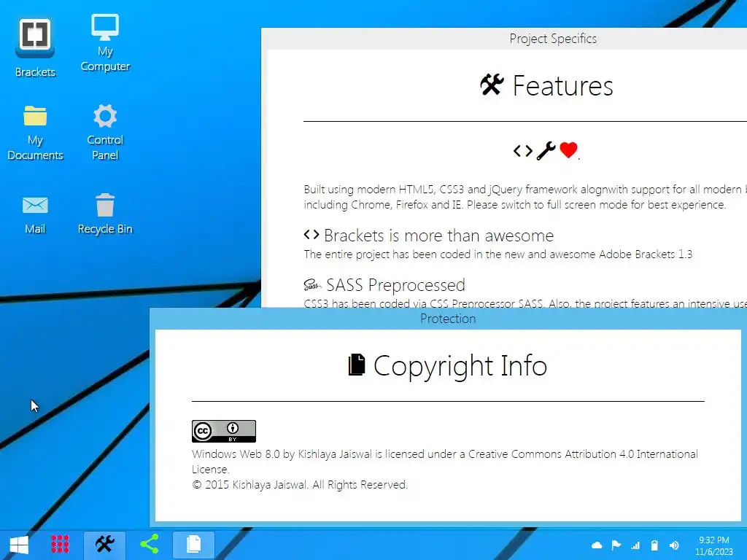The image size is (747, 560).
Task: Click the '© 2015 Kishlaya Jaiswal' copyright line
Action: pos(300,485)
